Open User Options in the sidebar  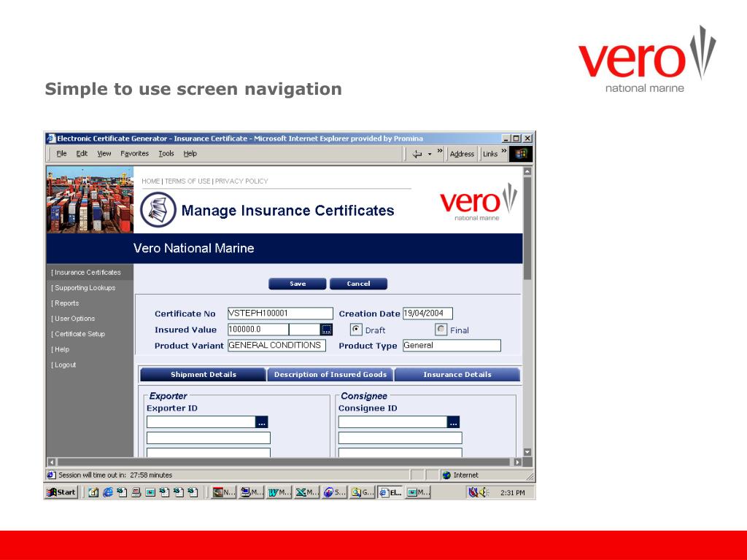pyautogui.click(x=74, y=319)
